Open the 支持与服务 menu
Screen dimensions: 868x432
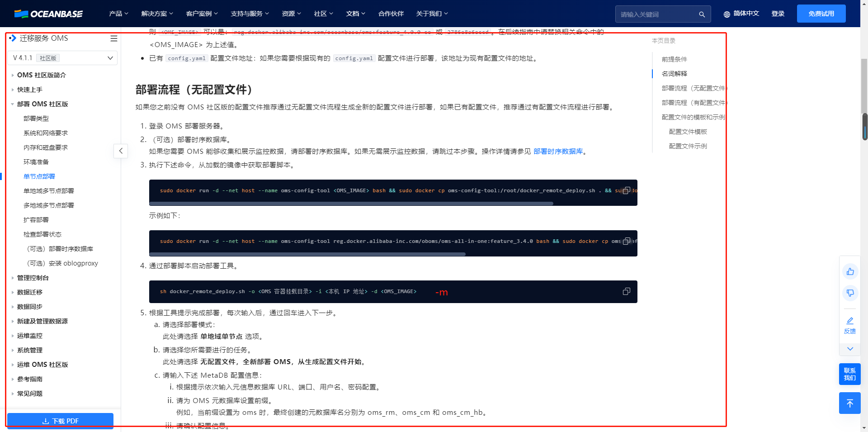pos(250,14)
